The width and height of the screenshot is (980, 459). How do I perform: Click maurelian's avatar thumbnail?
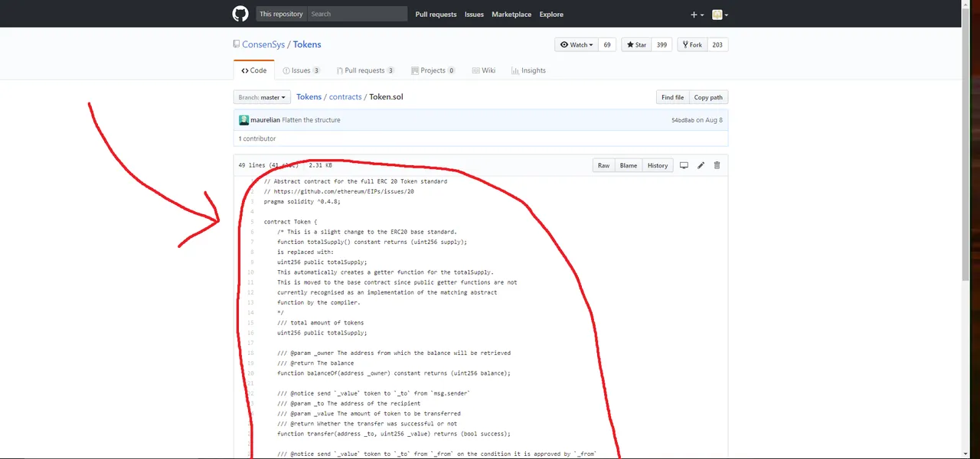pos(243,120)
